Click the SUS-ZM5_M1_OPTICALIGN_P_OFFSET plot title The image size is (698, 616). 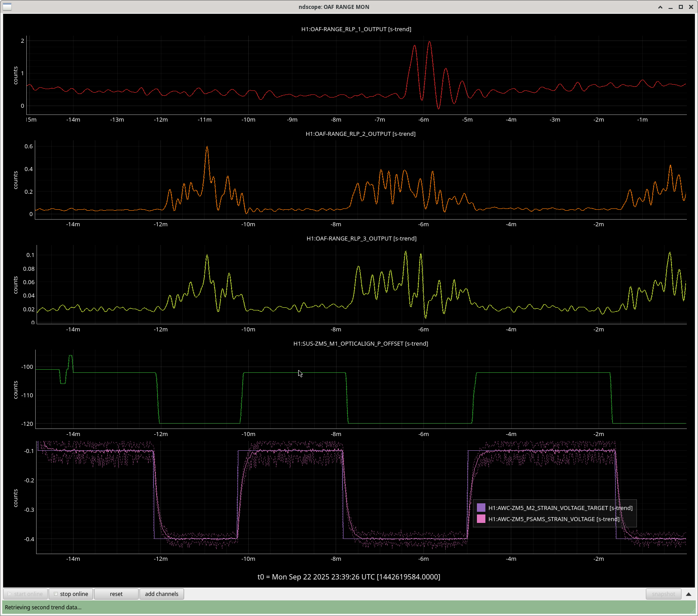click(x=360, y=343)
